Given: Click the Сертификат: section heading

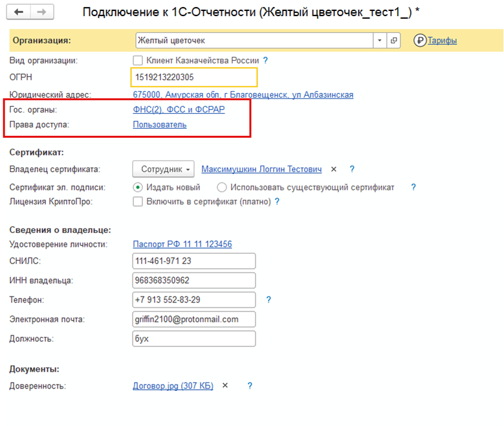Looking at the screenshot, I should (37, 152).
